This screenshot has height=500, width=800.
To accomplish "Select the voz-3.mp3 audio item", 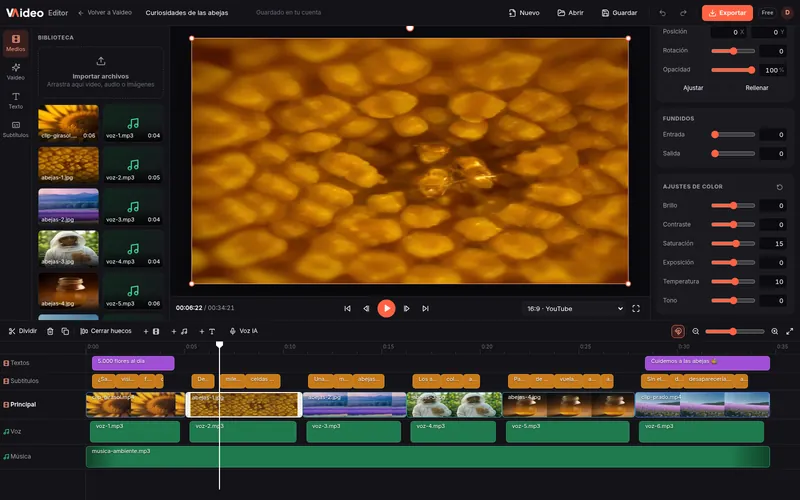I will [133, 206].
